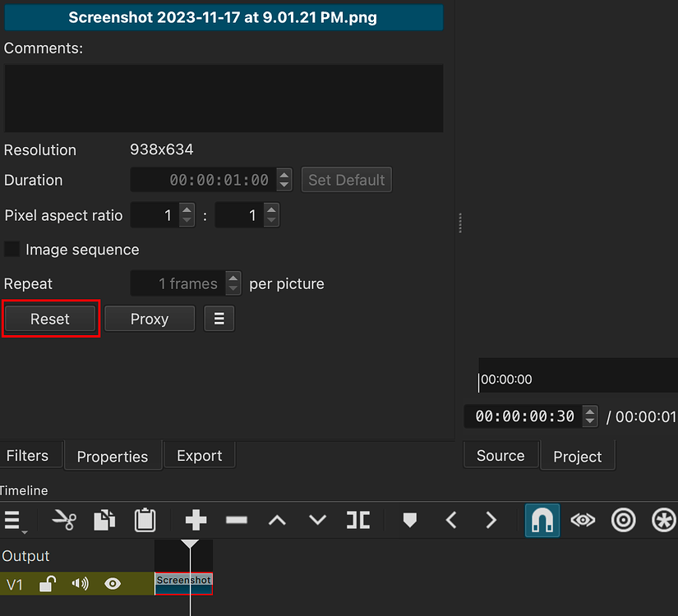
Task: Select the Source player tab
Action: coord(500,455)
